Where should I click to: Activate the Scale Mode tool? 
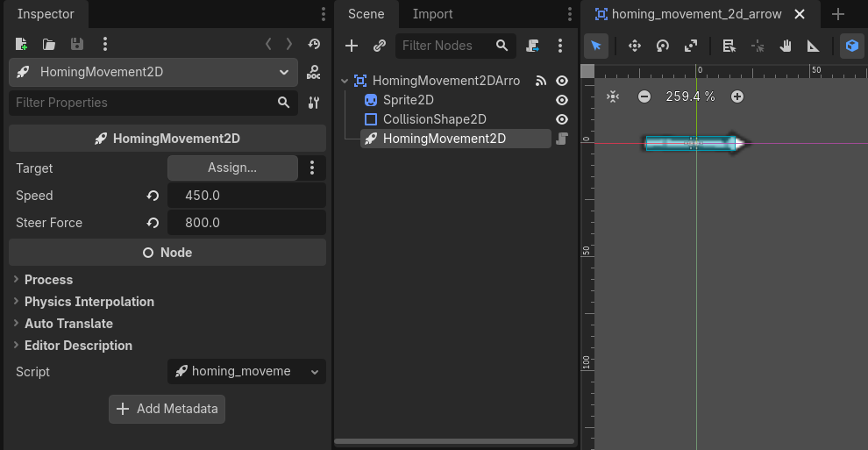(x=691, y=46)
